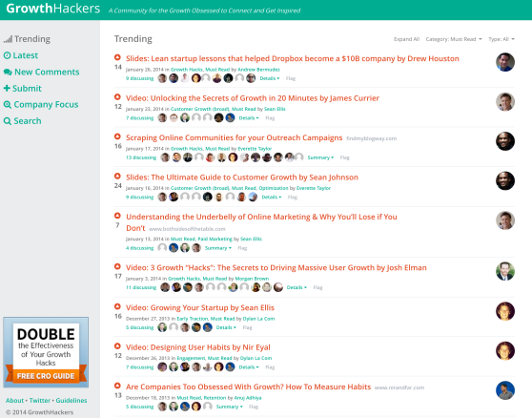Expand Details for Ultimate Guide slides
This screenshot has height=418, width=532.
[272, 198]
